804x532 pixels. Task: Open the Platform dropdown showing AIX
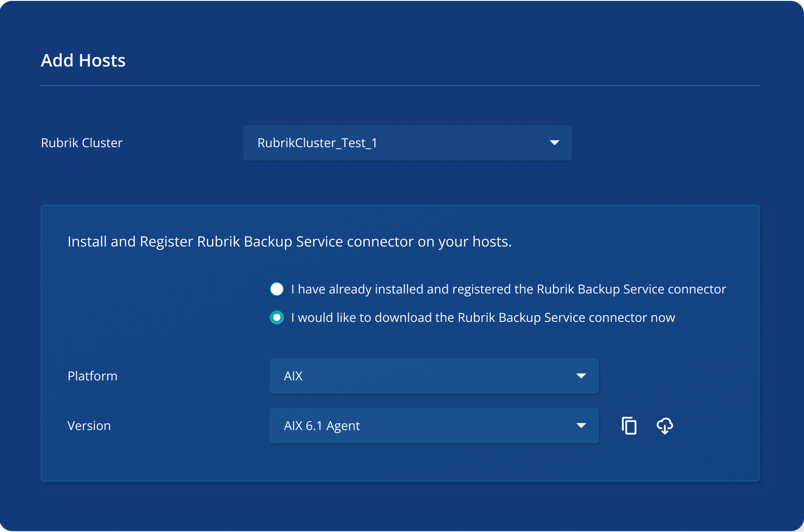(x=434, y=376)
